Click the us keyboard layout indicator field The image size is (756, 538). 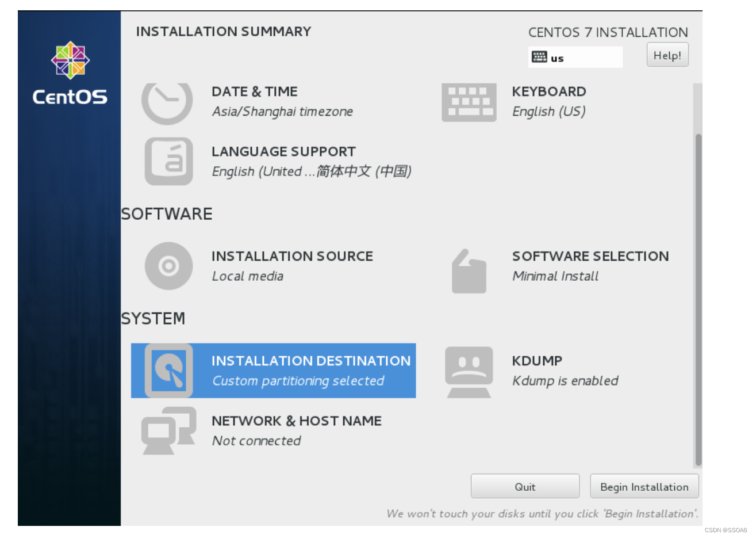(x=575, y=57)
